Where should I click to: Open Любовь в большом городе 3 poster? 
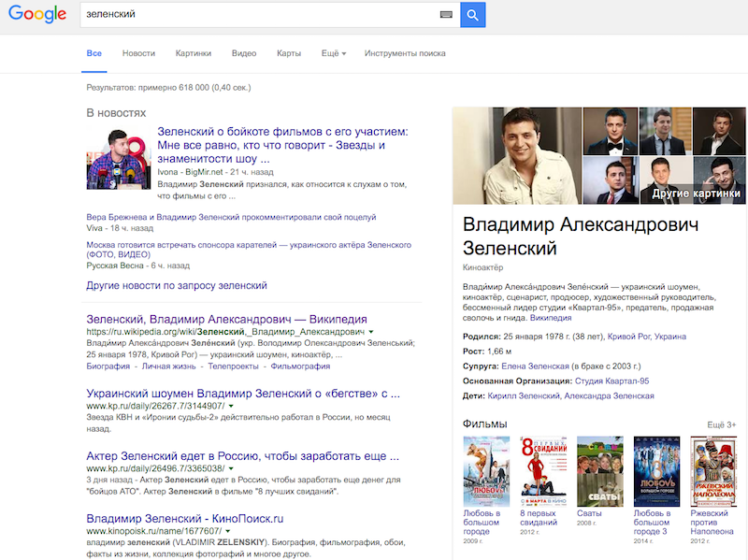tap(657, 471)
